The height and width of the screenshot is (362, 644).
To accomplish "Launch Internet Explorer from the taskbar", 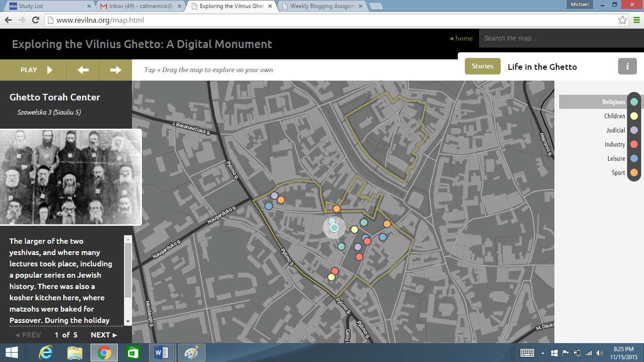I will coord(46,353).
